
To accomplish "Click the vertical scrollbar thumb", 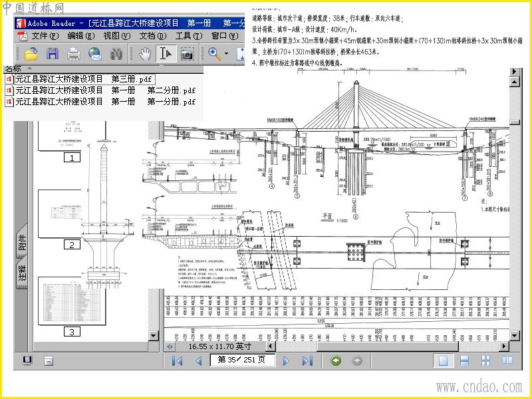I will [x=515, y=122].
